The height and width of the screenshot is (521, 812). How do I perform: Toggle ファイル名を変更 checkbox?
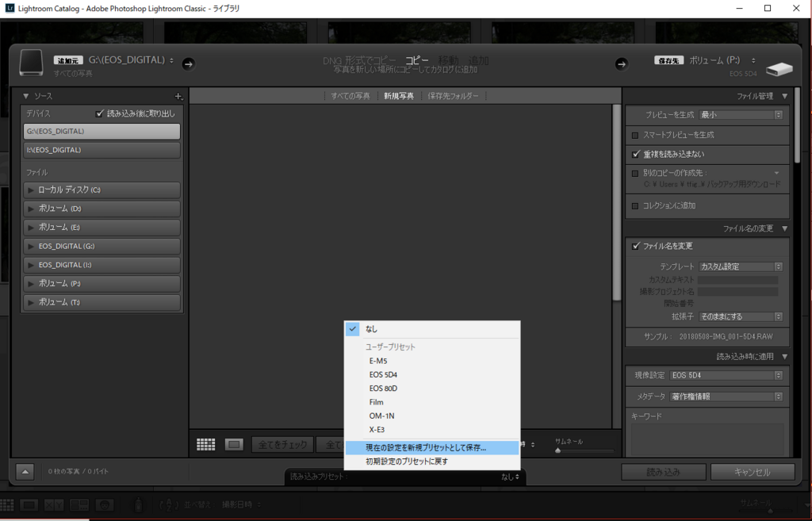(x=636, y=246)
